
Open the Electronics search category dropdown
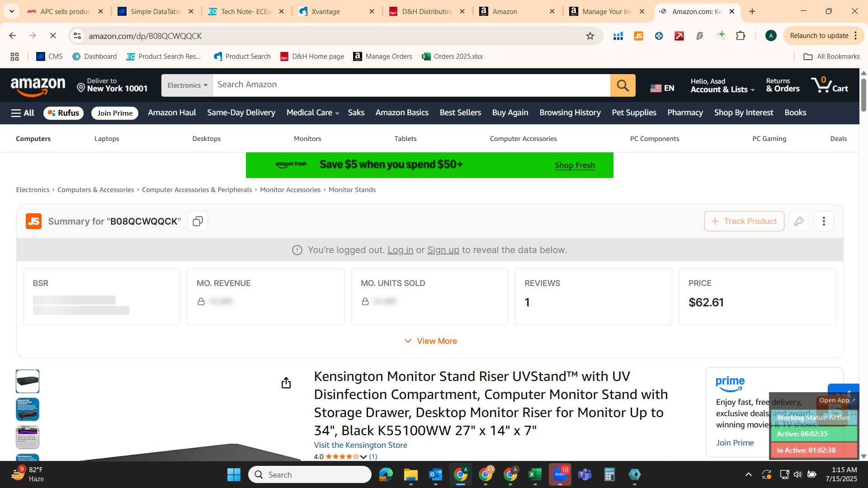(x=187, y=85)
